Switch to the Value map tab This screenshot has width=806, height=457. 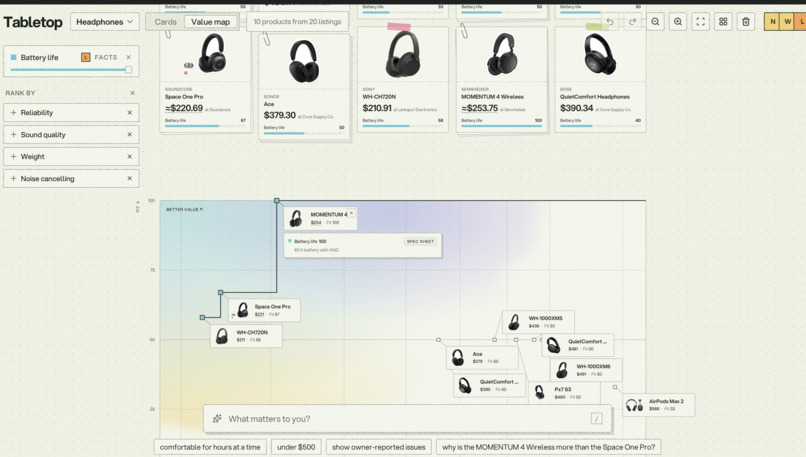click(210, 22)
